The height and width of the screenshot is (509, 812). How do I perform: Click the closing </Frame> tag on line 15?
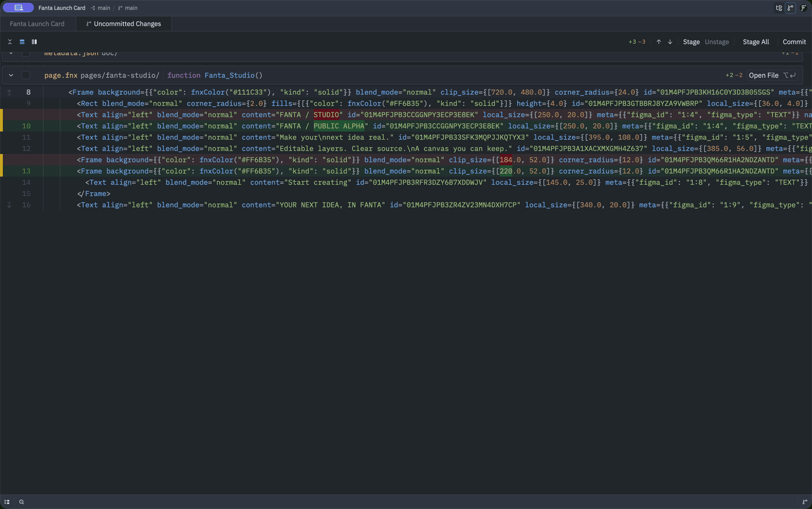click(x=94, y=194)
